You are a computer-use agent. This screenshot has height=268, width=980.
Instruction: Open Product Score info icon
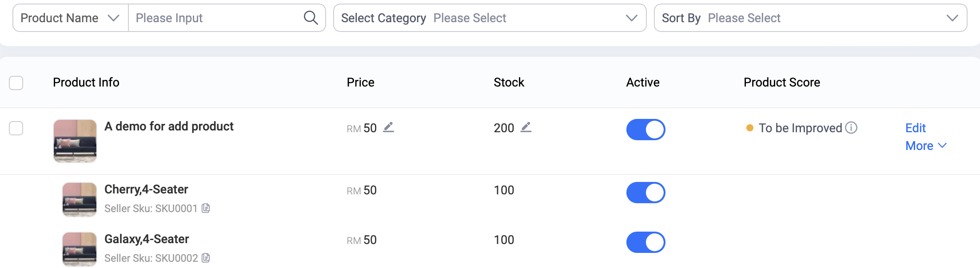tap(851, 128)
